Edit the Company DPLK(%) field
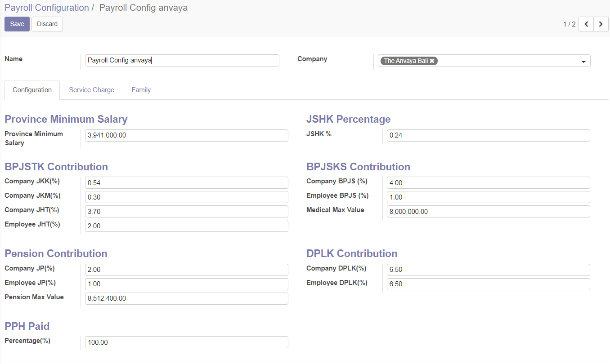This screenshot has height=364, width=610. point(489,270)
